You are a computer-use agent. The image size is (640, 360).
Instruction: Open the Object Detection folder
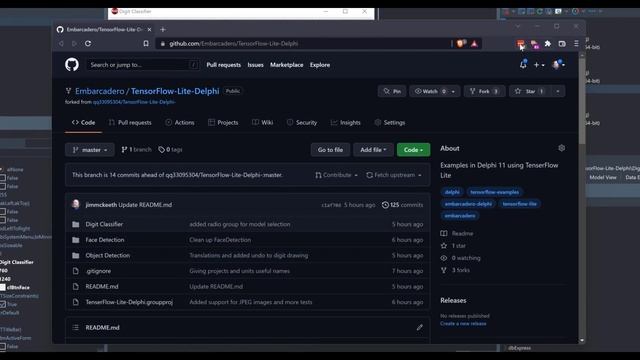click(108, 256)
